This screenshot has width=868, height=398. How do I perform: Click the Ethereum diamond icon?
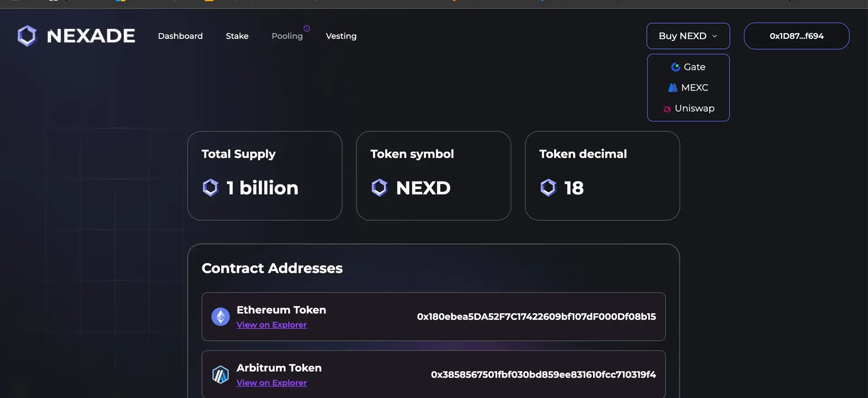pos(221,317)
